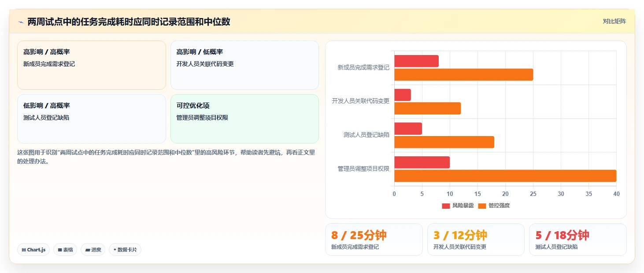Click the 进度 tag pill
Image resolution: width=644 pixels, height=273 pixels.
click(x=93, y=250)
